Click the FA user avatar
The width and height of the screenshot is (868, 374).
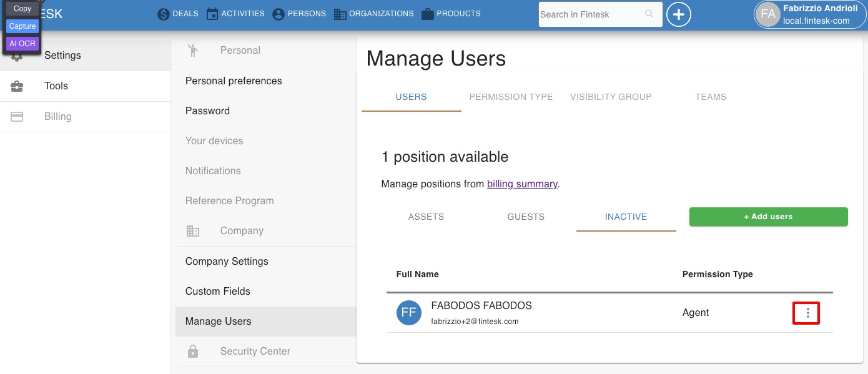(x=768, y=14)
